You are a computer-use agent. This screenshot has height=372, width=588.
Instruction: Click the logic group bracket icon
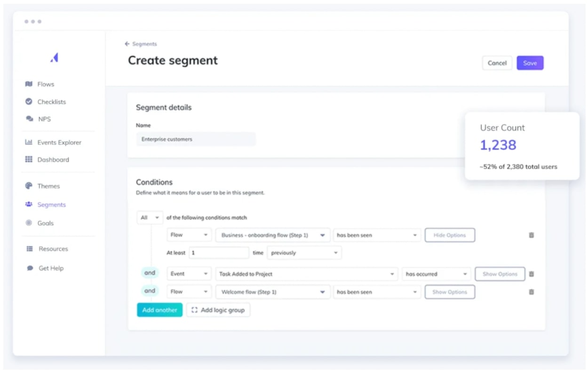(x=194, y=310)
